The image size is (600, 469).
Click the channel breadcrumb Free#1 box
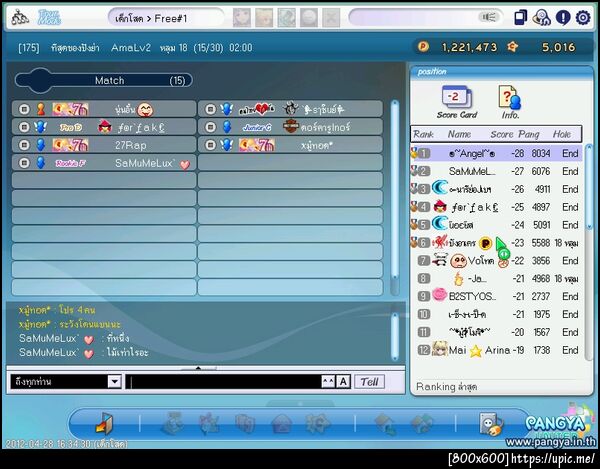[166, 18]
